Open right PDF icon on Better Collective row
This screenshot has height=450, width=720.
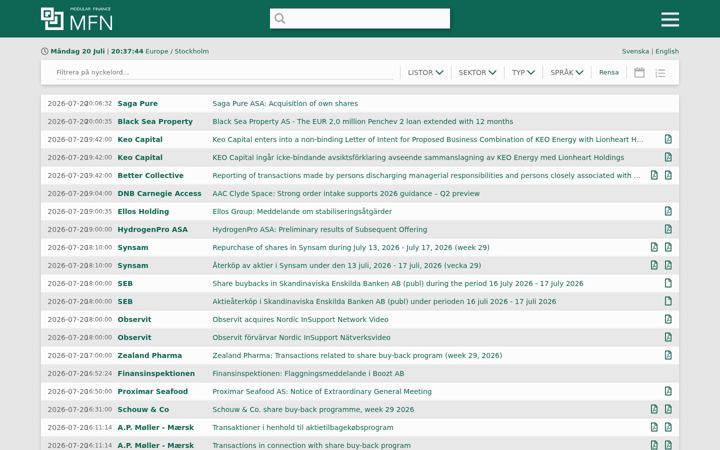coord(668,175)
